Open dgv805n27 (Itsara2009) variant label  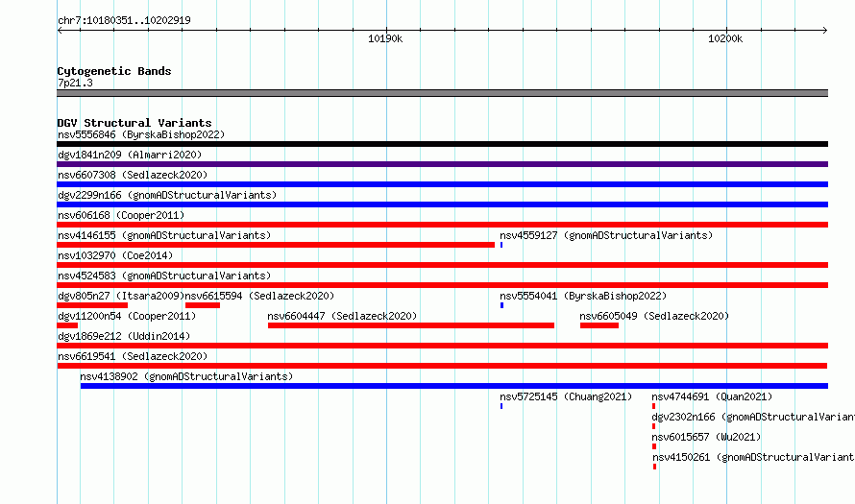[x=121, y=296]
